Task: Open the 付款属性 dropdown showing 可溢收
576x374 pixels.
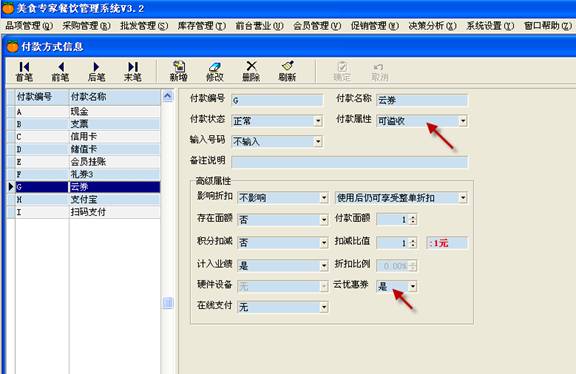Action: click(463, 121)
